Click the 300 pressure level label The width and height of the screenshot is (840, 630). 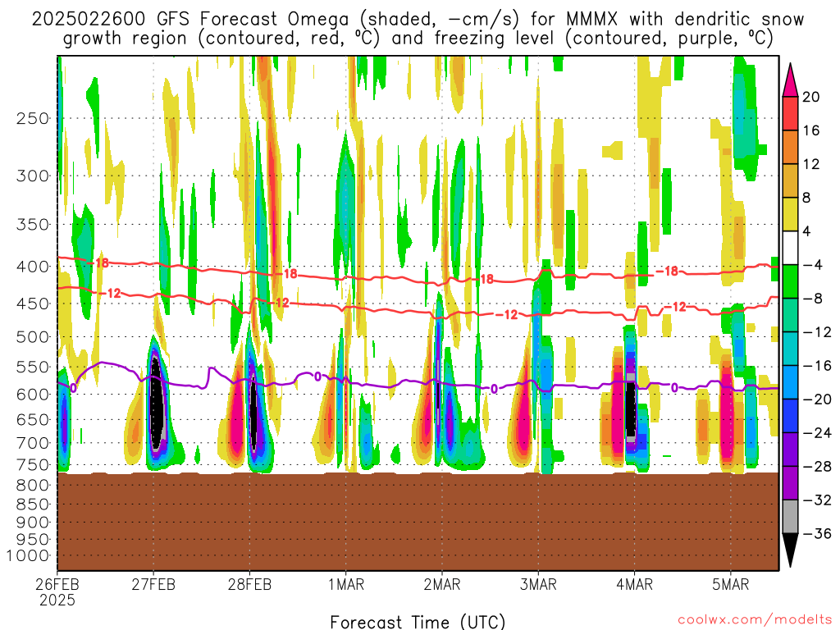click(x=33, y=176)
